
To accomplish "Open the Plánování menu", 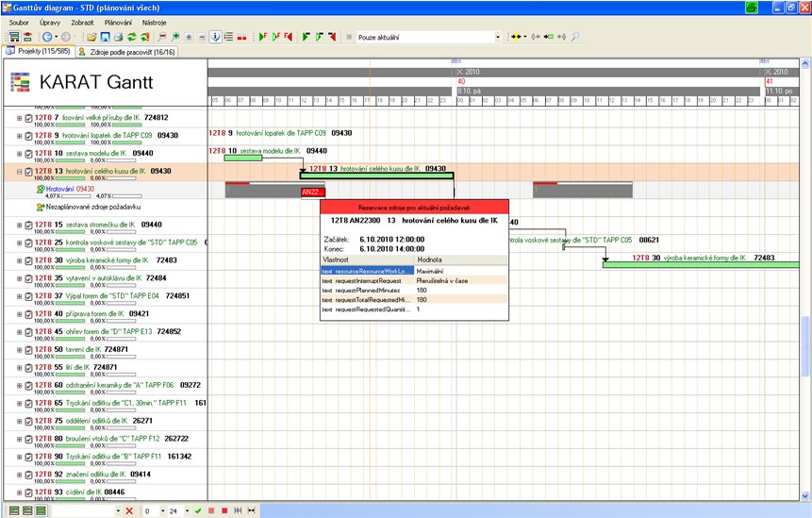I will [118, 23].
